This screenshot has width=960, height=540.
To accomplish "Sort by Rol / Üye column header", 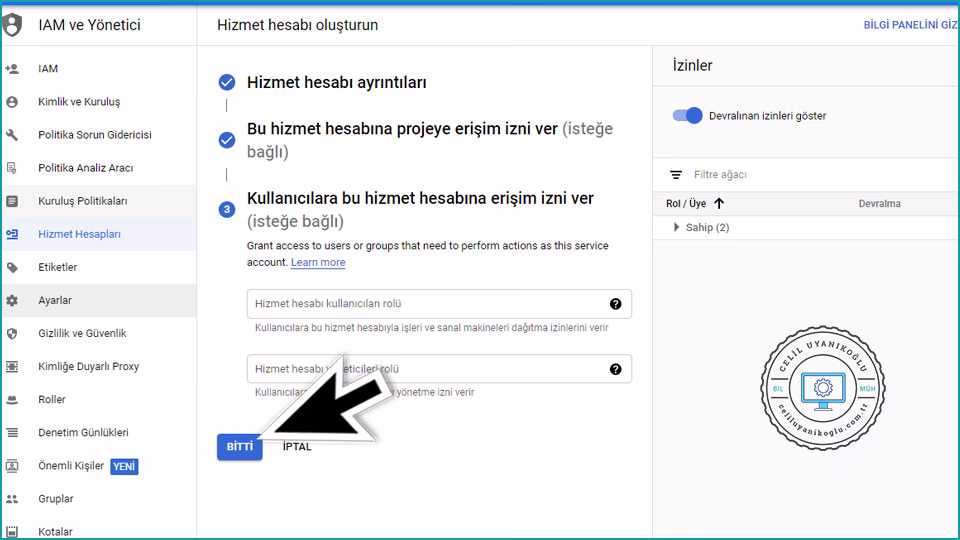I will click(686, 203).
